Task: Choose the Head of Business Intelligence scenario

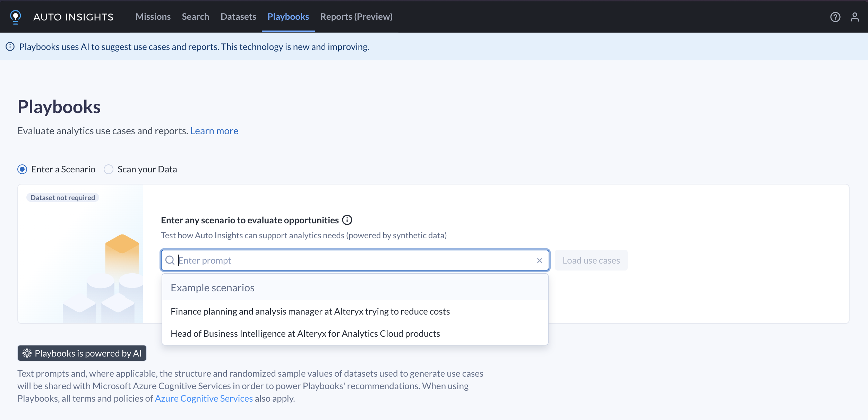Action: [355, 334]
